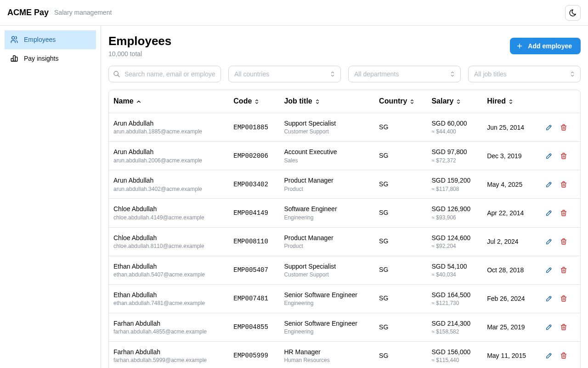
Task: Delete the employee with code EMP005999
Action: 564,356
